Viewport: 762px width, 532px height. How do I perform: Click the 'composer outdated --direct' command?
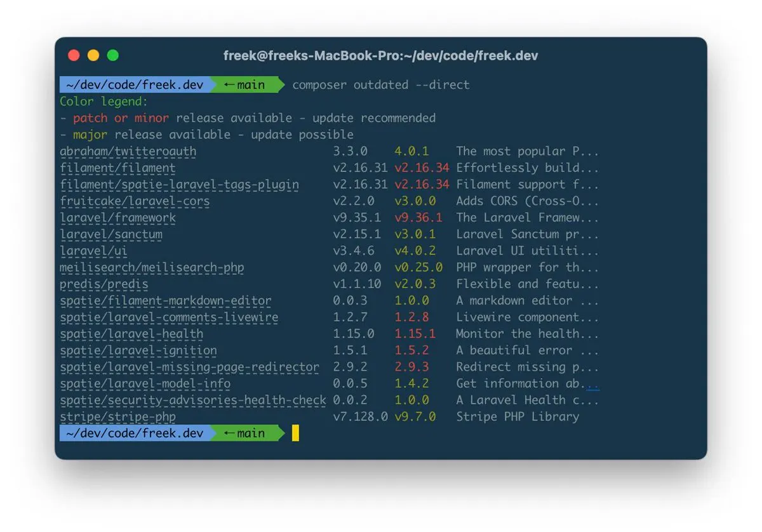pyautogui.click(x=381, y=84)
